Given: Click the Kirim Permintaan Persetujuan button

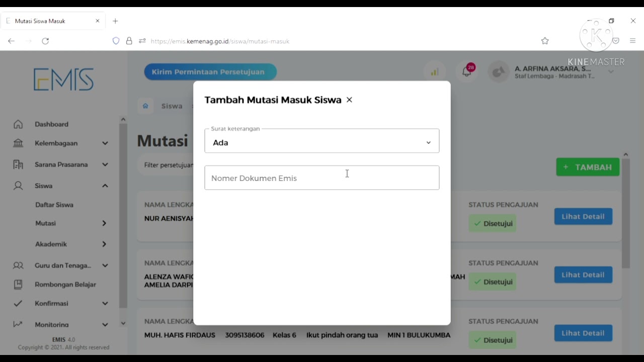Looking at the screenshot, I should [210, 72].
